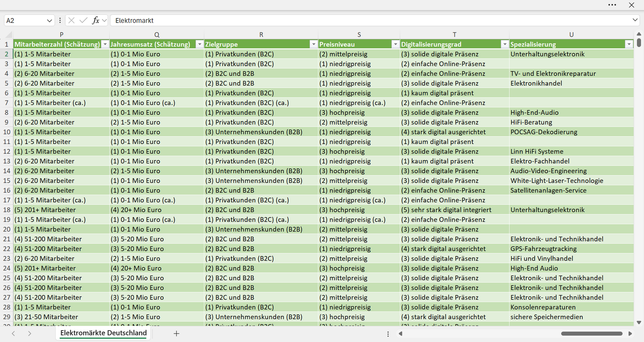Click row 2 cell (1) 1-5 Mitarbeiter

(62, 54)
